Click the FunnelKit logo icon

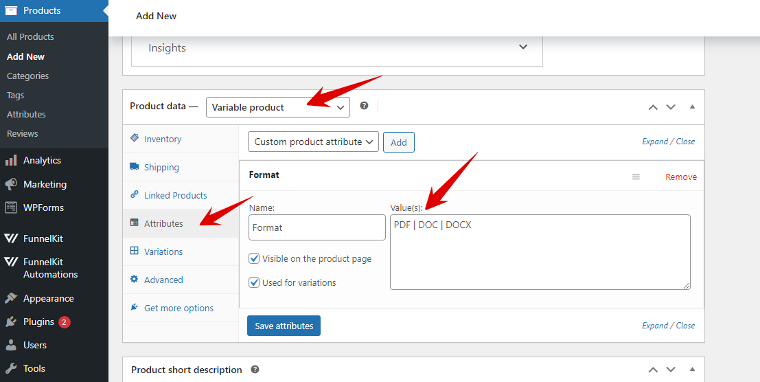pyautogui.click(x=11, y=239)
